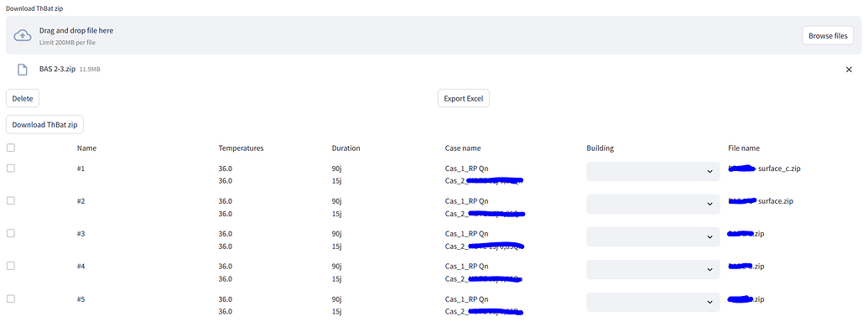Open Building dropdown for row #2
The height and width of the screenshot is (332, 868).
[652, 205]
